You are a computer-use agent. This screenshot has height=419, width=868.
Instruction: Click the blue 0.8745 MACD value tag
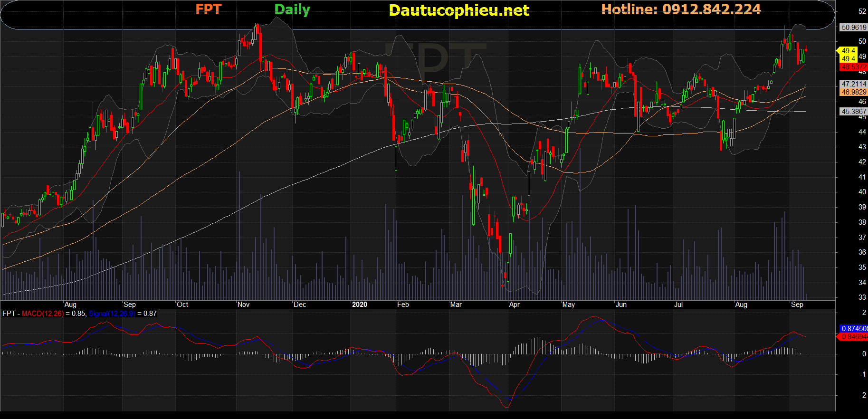[854, 328]
